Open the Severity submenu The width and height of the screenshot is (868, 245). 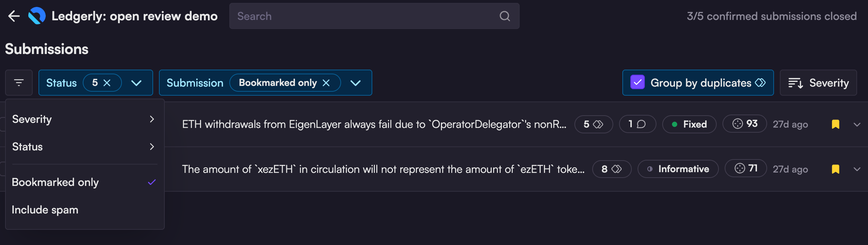click(84, 119)
